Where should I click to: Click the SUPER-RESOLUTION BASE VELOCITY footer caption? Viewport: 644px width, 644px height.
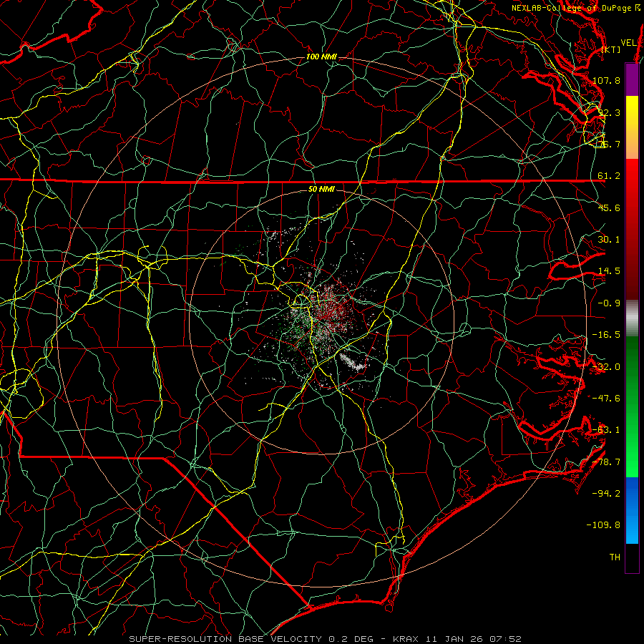[326, 639]
